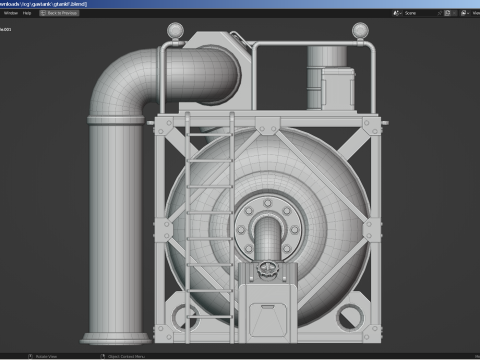Click the delete scene X icon
The image size is (480, 360).
454,13
